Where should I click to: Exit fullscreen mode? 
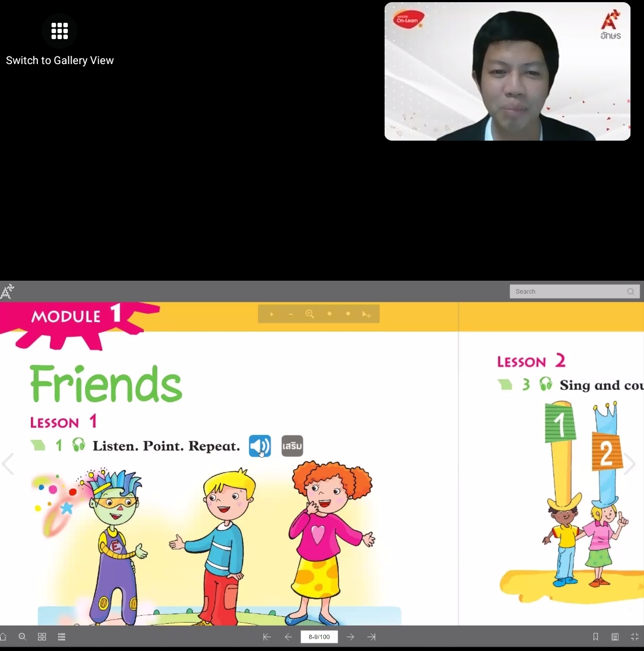coord(634,636)
